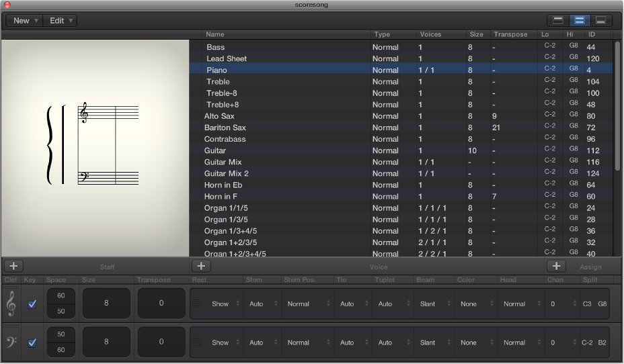Click the Assign plus button
The image size is (624, 364).
click(555, 266)
